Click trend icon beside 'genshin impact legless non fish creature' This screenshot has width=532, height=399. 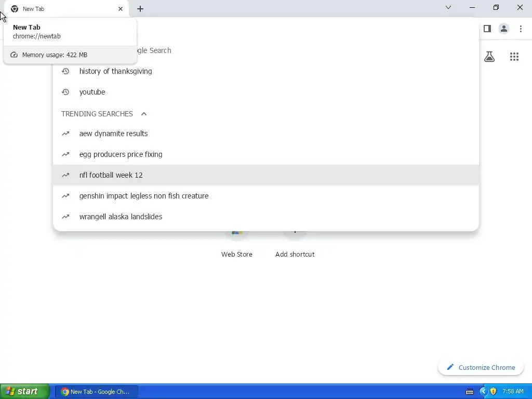click(65, 196)
